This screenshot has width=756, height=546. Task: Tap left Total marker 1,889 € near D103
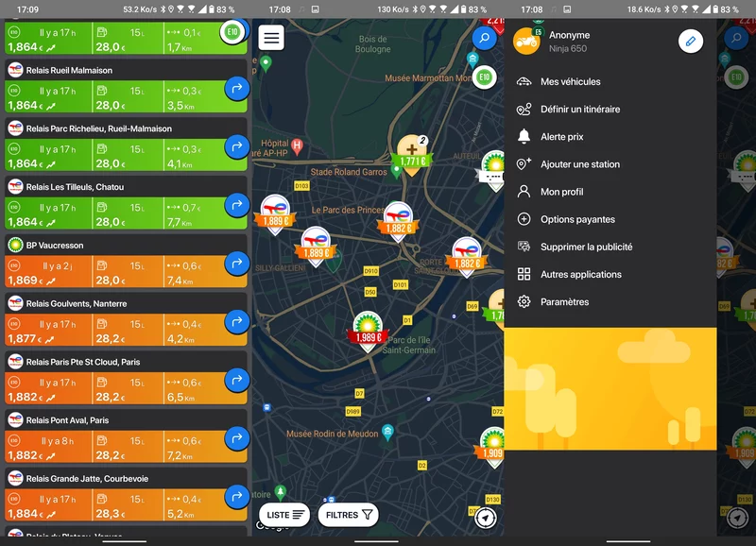click(x=275, y=214)
